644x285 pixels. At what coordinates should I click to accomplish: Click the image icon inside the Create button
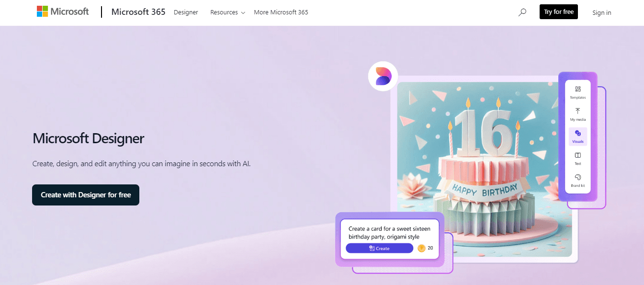coord(371,248)
